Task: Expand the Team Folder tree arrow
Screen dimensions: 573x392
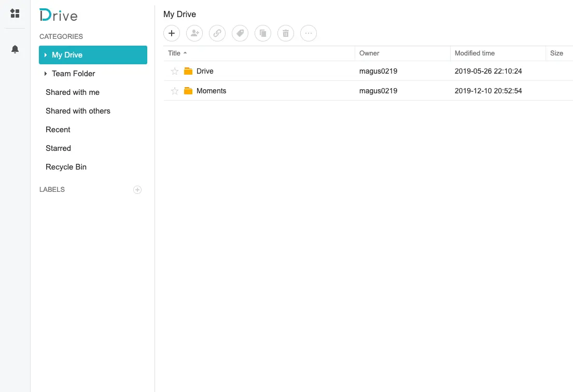Action: (45, 74)
